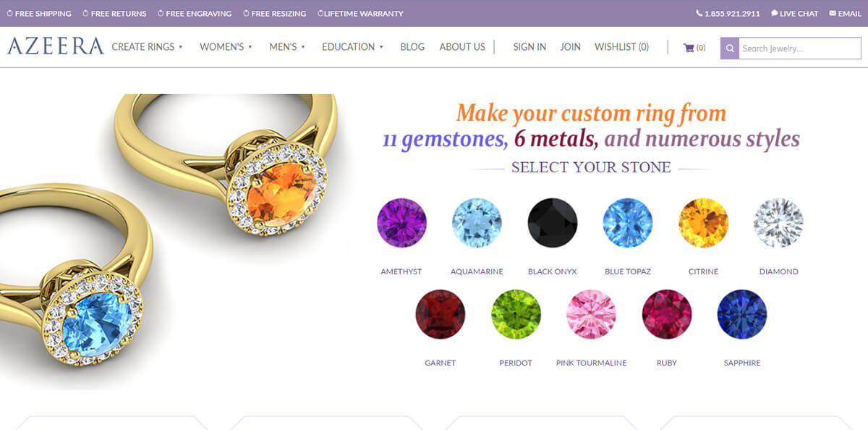
Task: Expand the Education dropdown menu
Action: click(x=352, y=47)
